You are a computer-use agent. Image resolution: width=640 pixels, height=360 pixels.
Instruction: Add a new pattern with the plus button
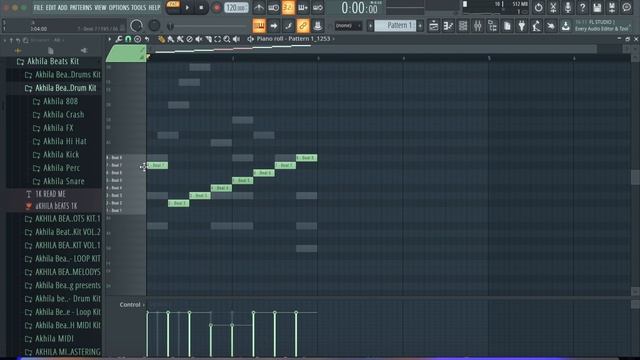[x=420, y=26]
